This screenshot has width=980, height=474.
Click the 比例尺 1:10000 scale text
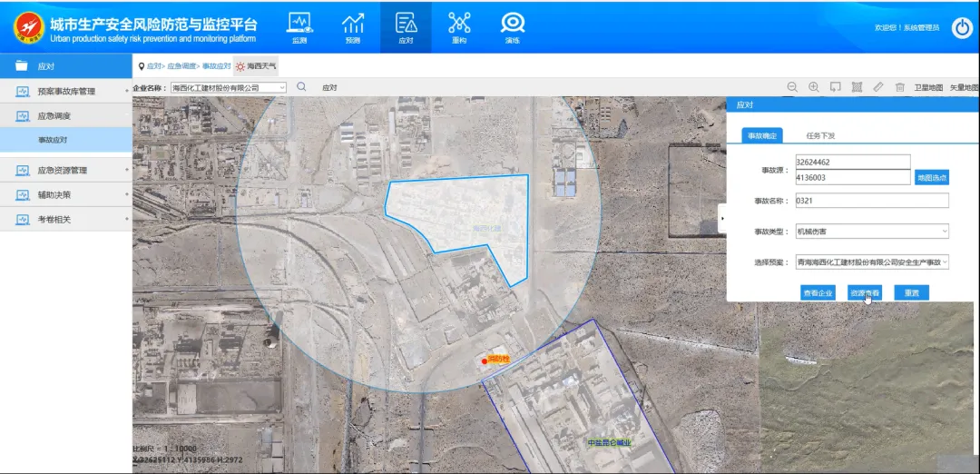coord(164,449)
